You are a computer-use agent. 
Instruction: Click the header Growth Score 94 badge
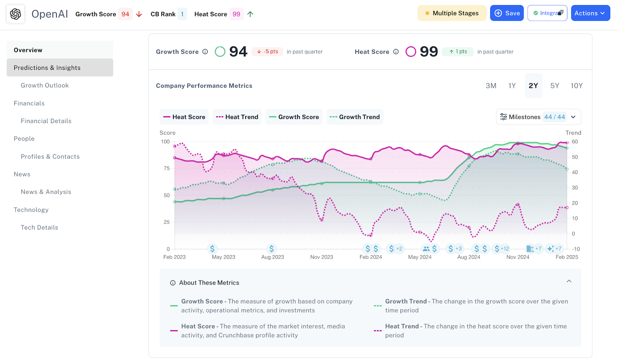(x=125, y=14)
